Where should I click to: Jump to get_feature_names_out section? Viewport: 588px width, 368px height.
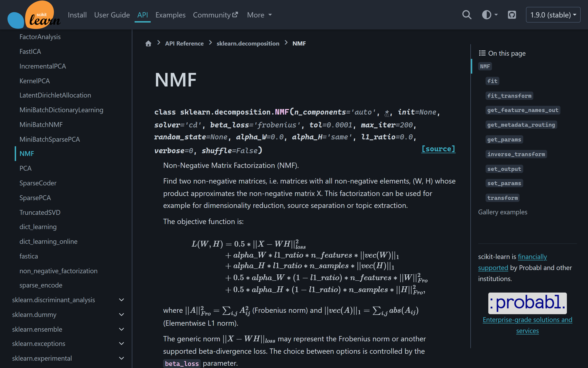(523, 110)
